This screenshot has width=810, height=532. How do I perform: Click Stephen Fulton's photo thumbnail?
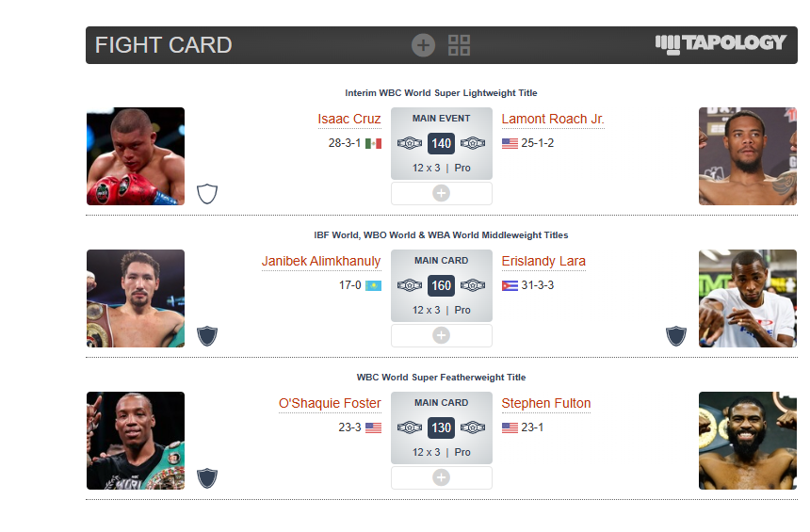[747, 441]
